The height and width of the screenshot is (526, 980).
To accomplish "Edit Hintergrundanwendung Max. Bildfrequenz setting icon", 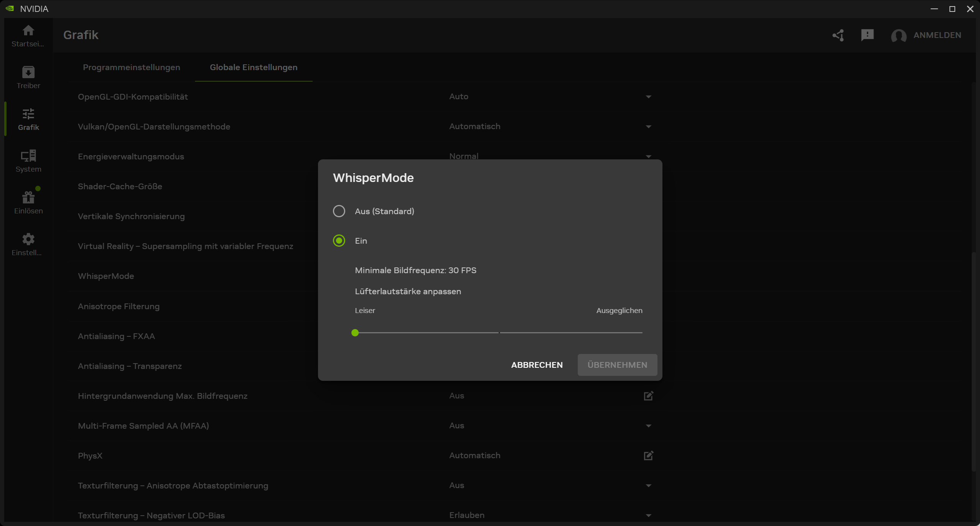I will [648, 396].
